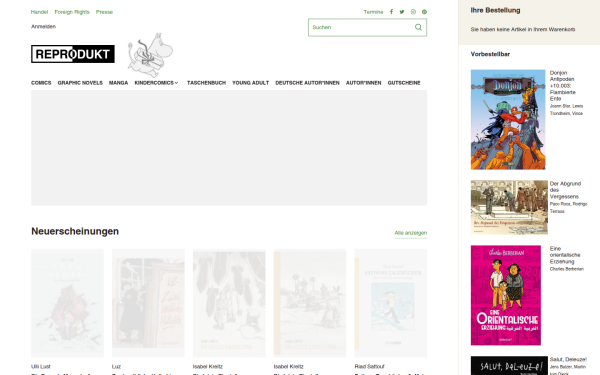Open the Instagram icon in the header
Screen dimensions: 600x375
413,12
